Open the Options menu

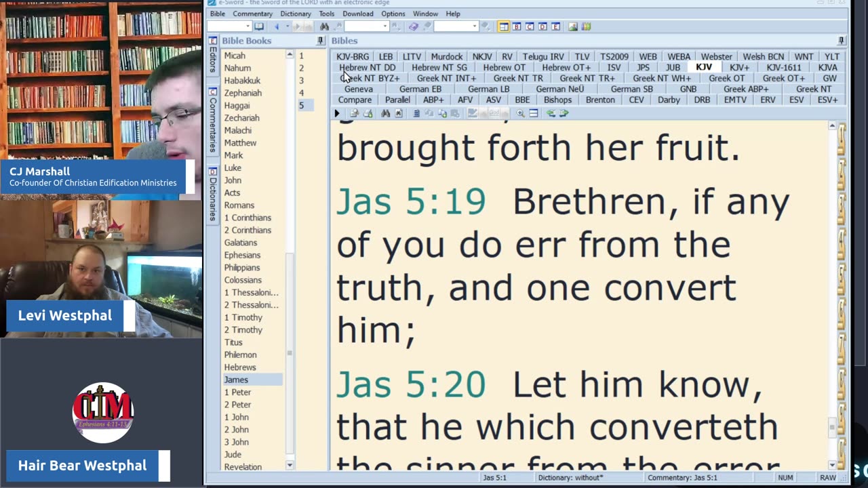click(x=393, y=14)
